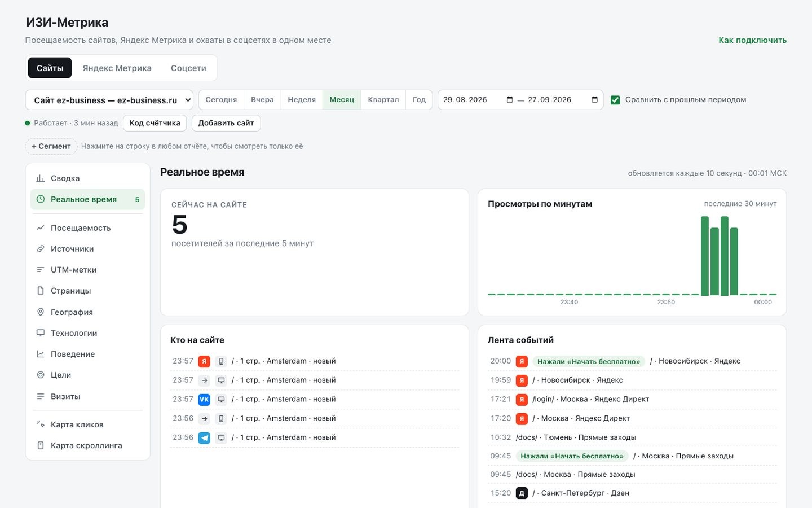
Task: Open Карта кликов cursor icon
Action: [41, 424]
